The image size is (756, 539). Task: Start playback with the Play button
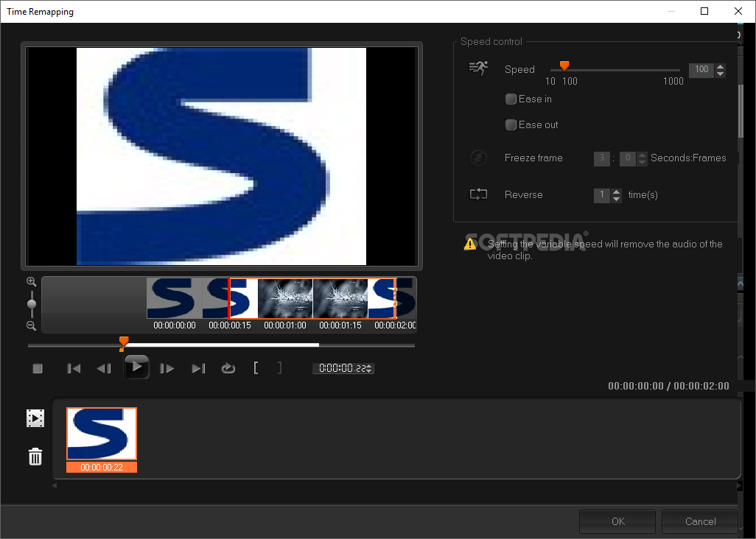137,367
